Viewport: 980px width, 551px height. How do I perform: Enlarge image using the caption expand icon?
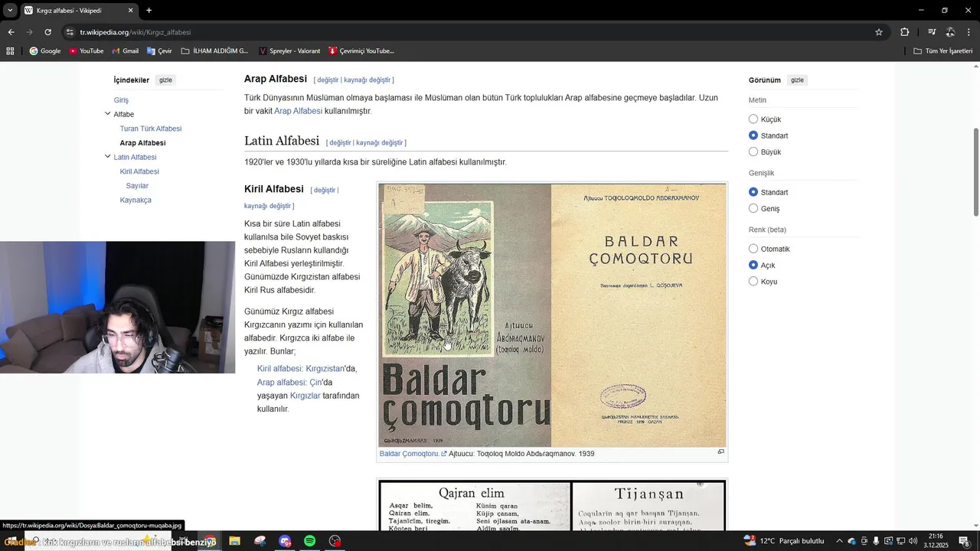coord(720,452)
